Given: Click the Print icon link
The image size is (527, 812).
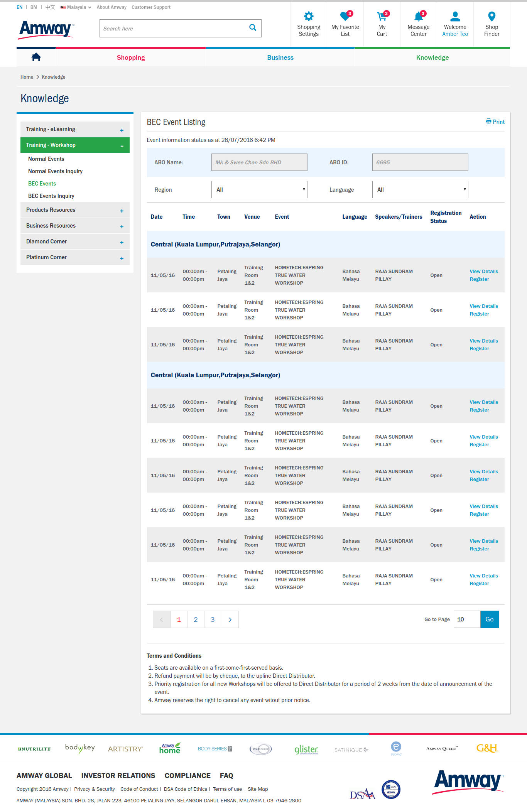Looking at the screenshot, I should pos(495,122).
